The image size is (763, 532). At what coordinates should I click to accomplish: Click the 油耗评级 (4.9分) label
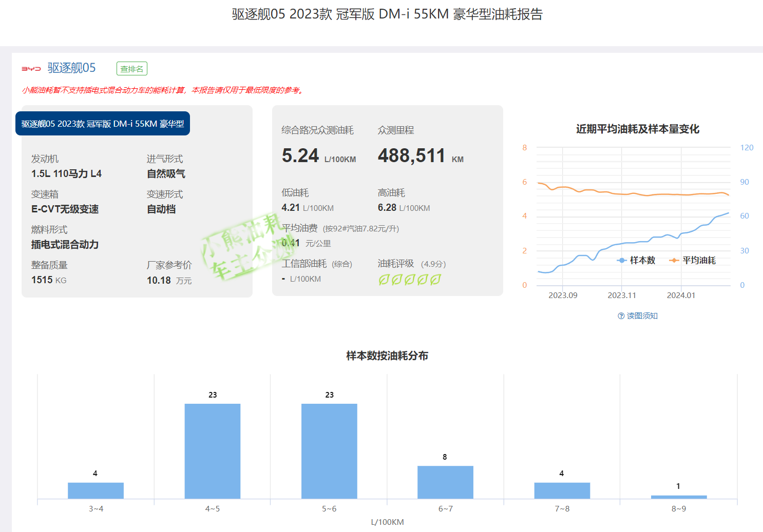click(x=412, y=264)
